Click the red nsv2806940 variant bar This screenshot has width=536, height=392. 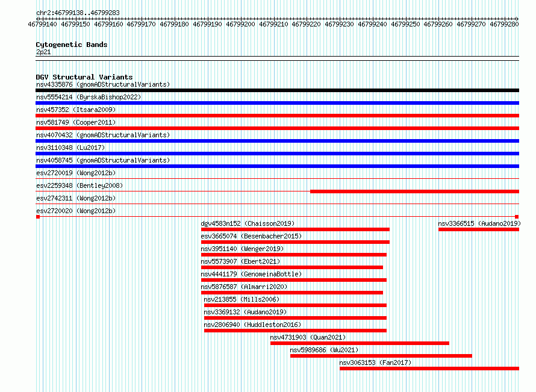(x=295, y=331)
